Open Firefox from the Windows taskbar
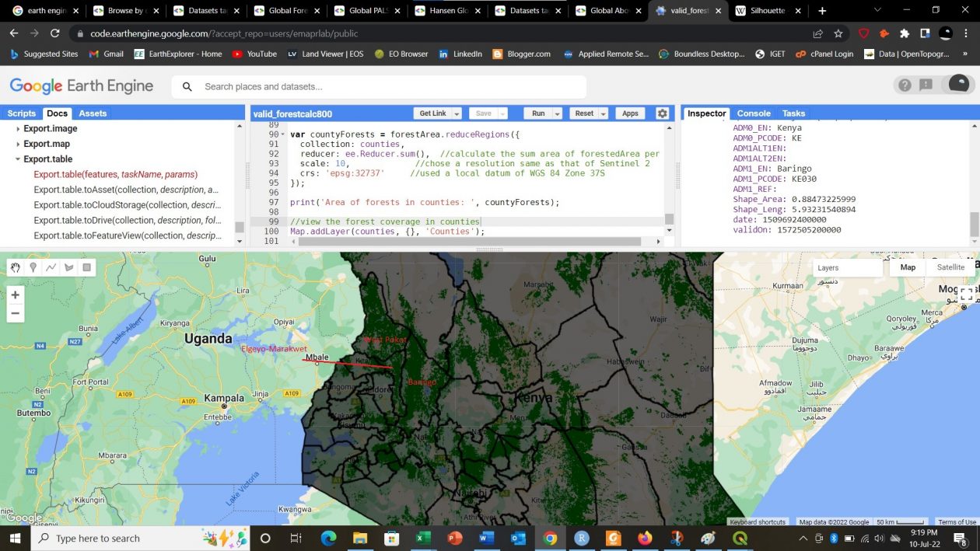 (x=645, y=538)
